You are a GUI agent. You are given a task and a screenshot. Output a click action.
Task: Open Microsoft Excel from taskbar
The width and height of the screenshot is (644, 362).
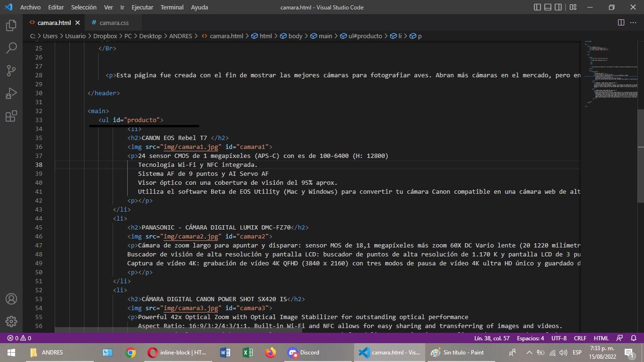point(248,352)
